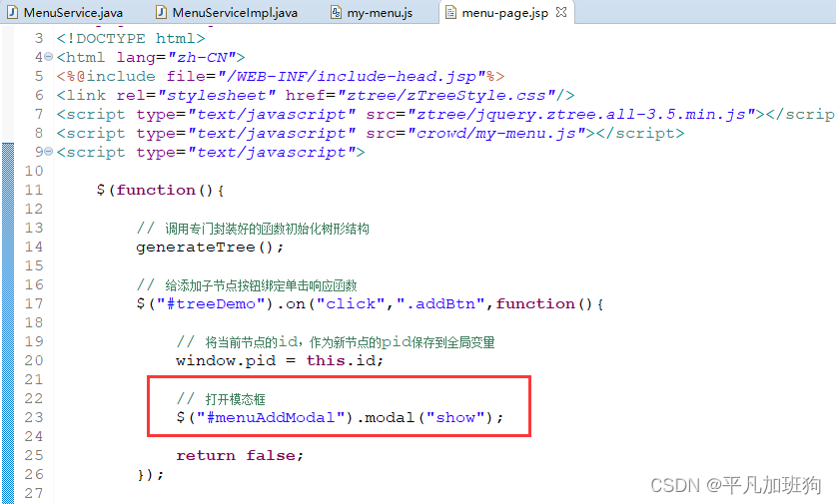This screenshot has height=504, width=836.
Task: Click line number 17 in the gutter
Action: click(34, 303)
